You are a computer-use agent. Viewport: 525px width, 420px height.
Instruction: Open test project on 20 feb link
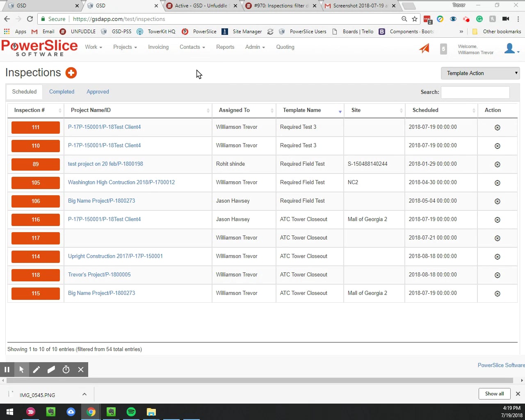tap(105, 164)
